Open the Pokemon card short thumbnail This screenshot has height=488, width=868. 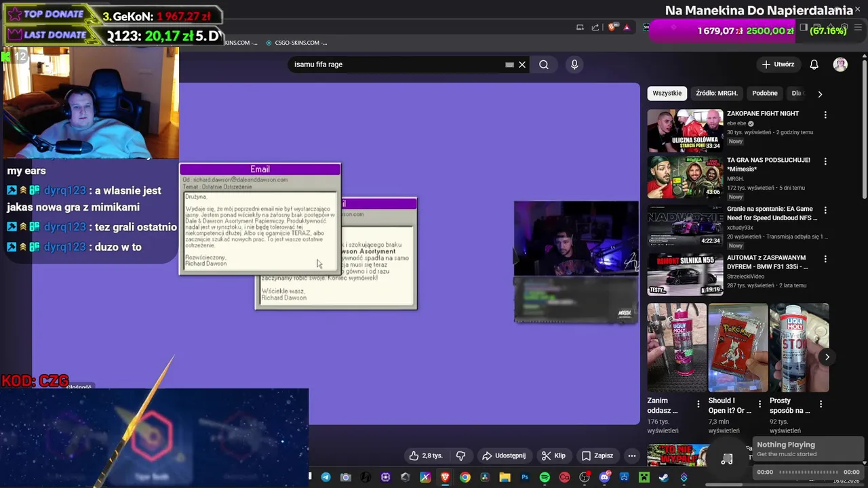tap(738, 348)
